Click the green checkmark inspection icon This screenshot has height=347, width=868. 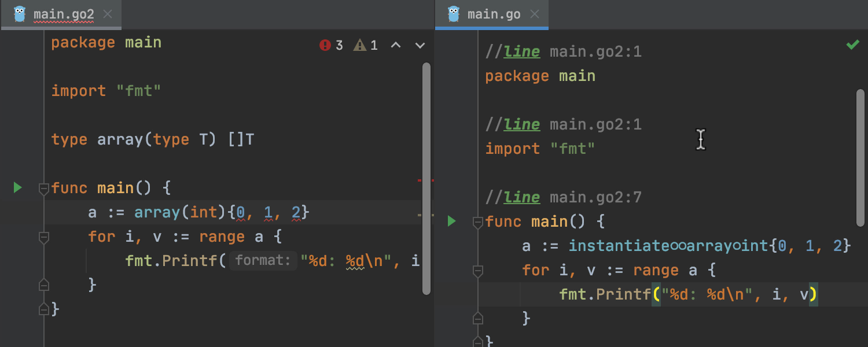[x=852, y=45]
